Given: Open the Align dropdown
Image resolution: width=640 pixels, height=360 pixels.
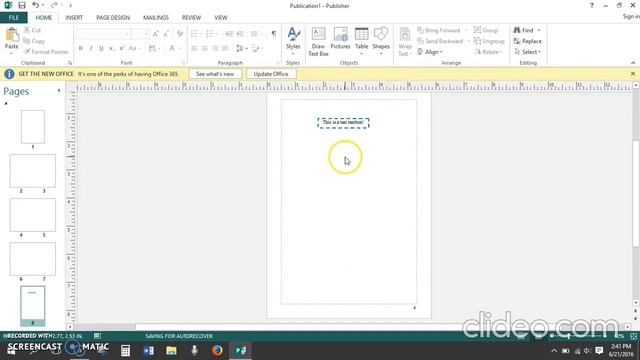Looking at the screenshot, I should click(430, 52).
